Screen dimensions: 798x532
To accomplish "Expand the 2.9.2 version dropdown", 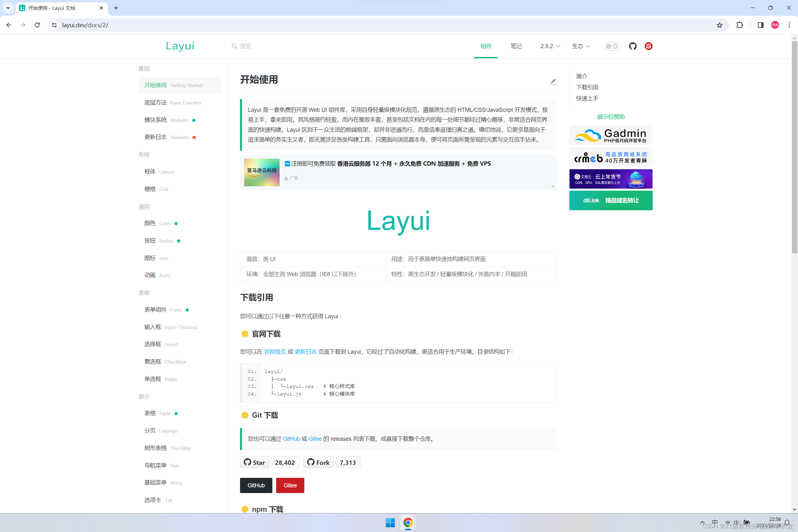I will (x=550, y=46).
